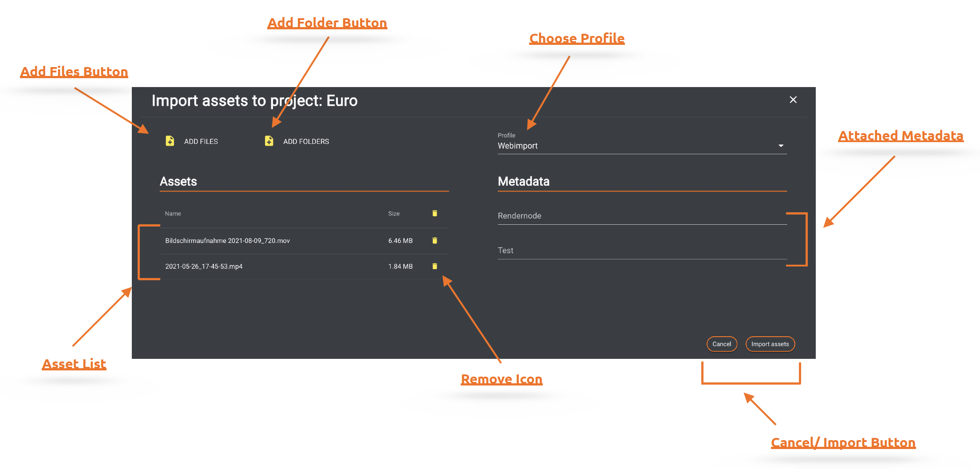Click the Import assets button

coord(770,344)
